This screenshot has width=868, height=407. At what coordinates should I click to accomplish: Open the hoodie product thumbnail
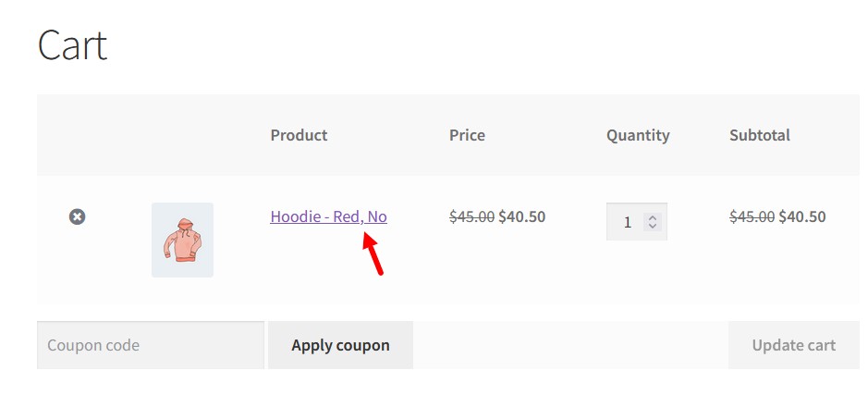182,240
